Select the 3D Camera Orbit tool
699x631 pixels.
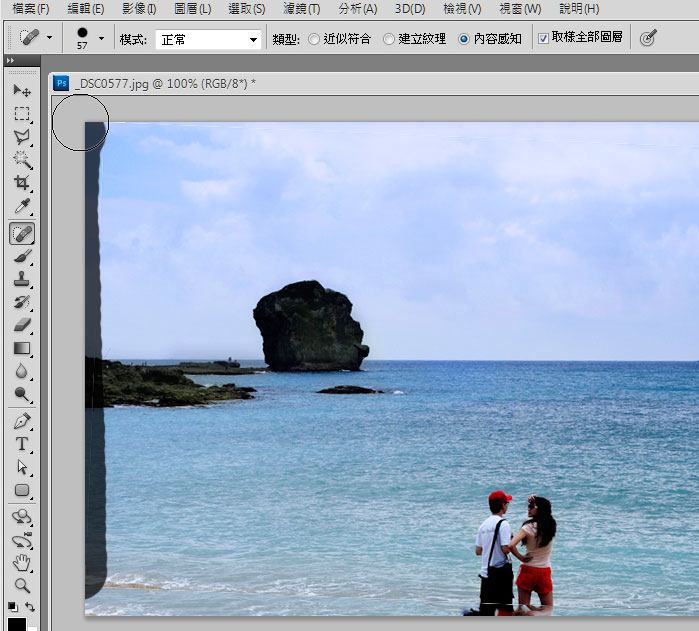(x=21, y=540)
